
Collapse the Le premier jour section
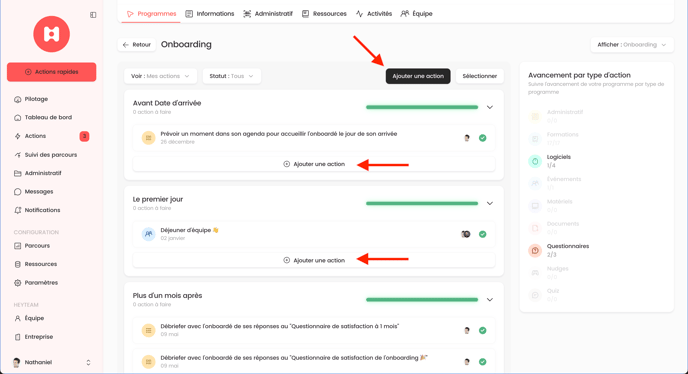(x=490, y=203)
